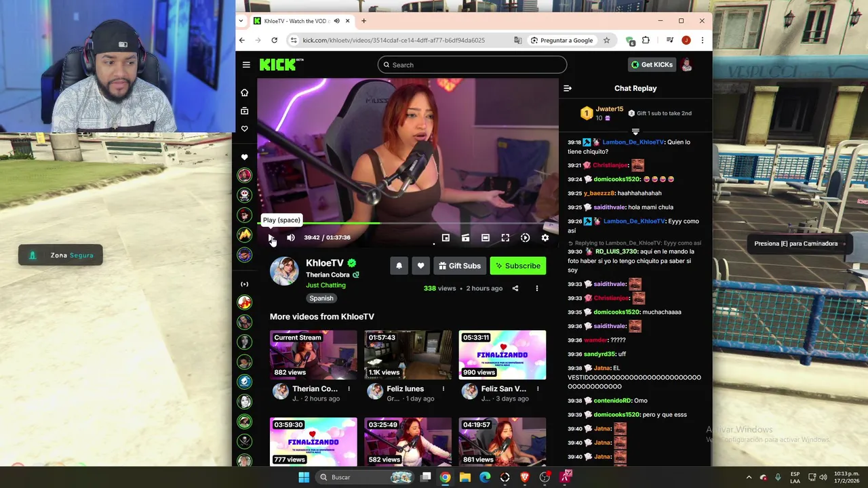Viewport: 868px width, 488px height.
Task: Open the Chrome tab search dropdown arrow
Action: [241, 21]
